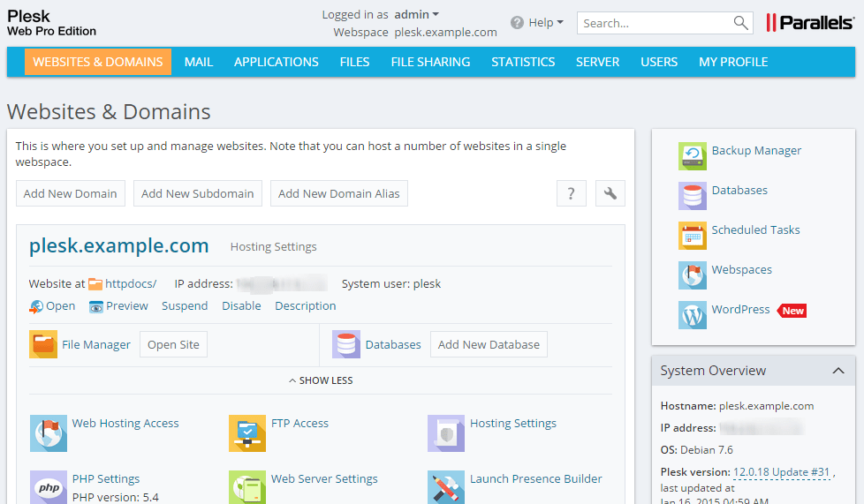Image resolution: width=864 pixels, height=504 pixels.
Task: Click the Launch Presence Builder text link
Action: point(536,478)
